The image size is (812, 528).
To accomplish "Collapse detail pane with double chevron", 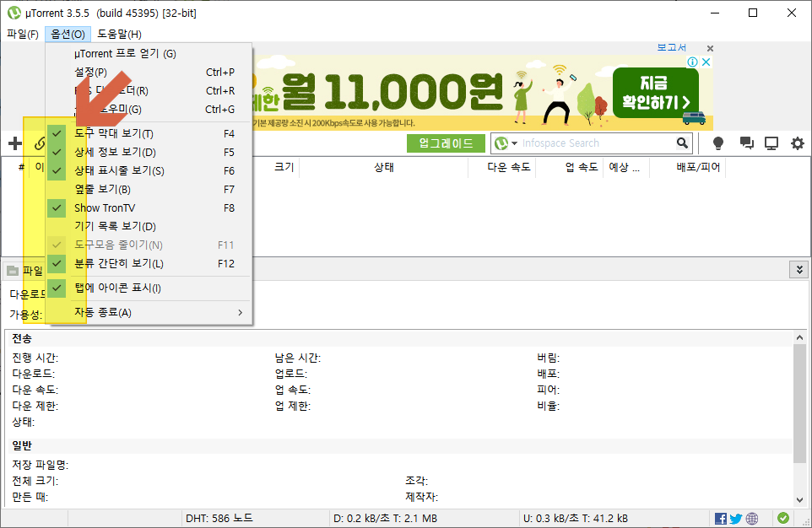I will tap(799, 270).
